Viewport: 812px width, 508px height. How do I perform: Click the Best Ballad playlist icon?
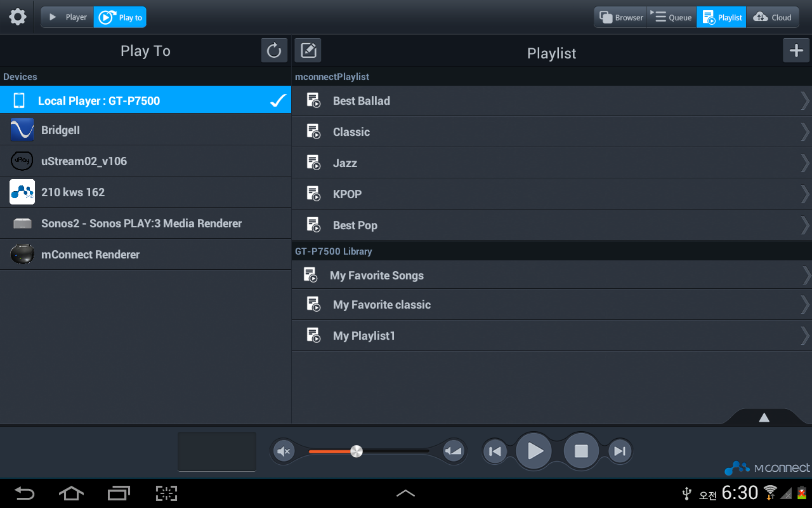[x=313, y=100]
